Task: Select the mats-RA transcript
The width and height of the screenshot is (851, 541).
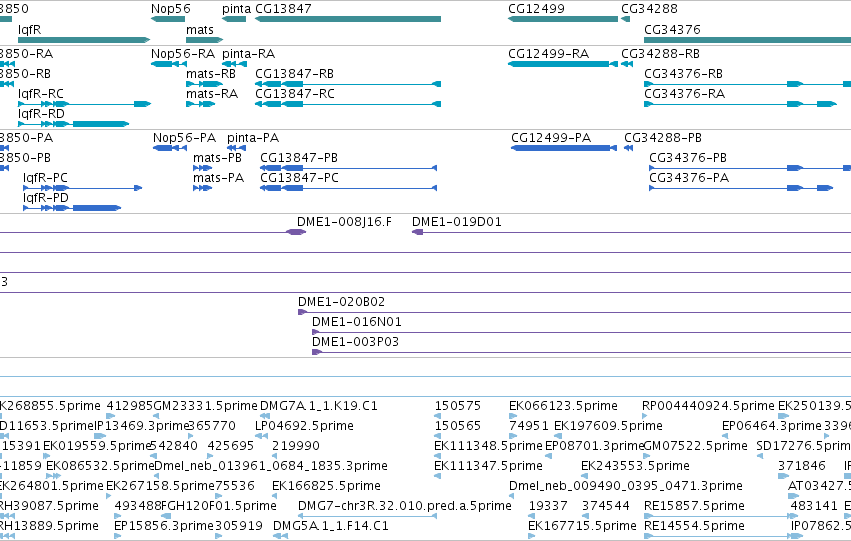Action: (x=201, y=104)
